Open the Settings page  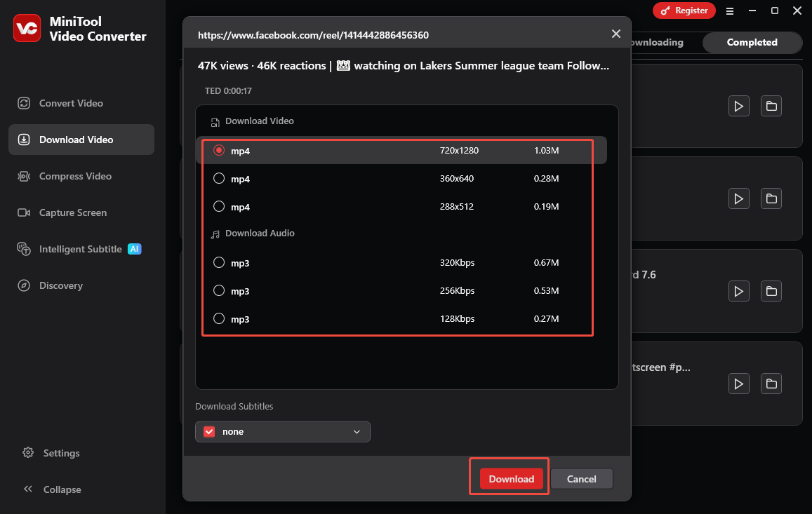pos(60,453)
